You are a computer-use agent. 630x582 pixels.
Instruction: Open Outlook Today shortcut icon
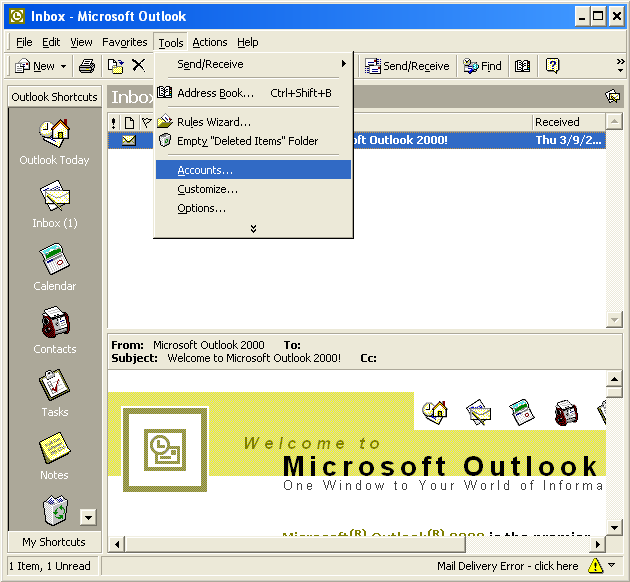click(54, 133)
